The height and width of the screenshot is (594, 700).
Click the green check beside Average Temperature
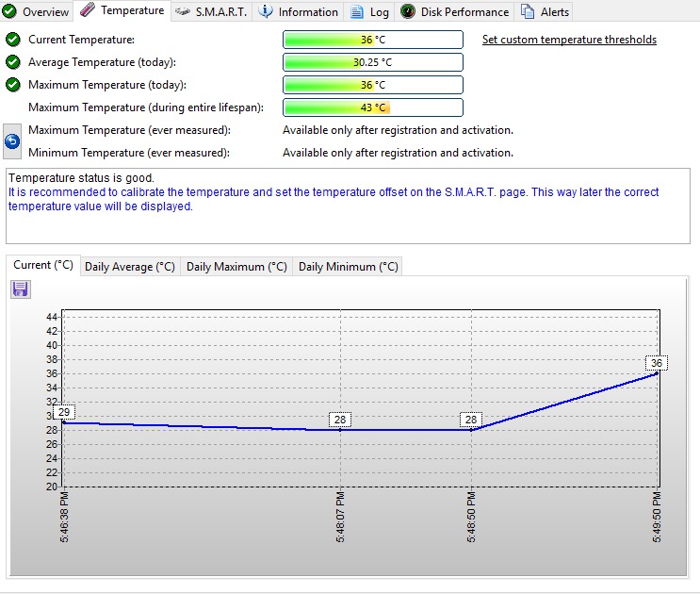click(x=12, y=62)
